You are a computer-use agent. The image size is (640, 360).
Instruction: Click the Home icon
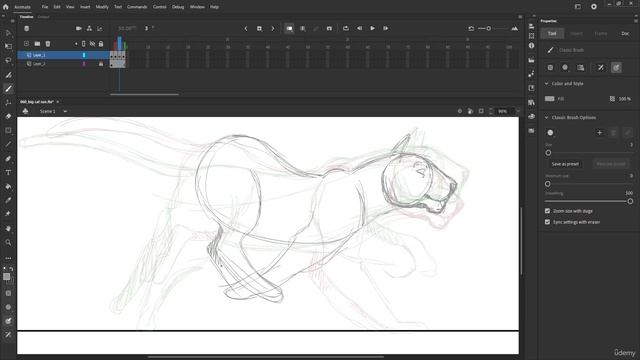click(5, 7)
